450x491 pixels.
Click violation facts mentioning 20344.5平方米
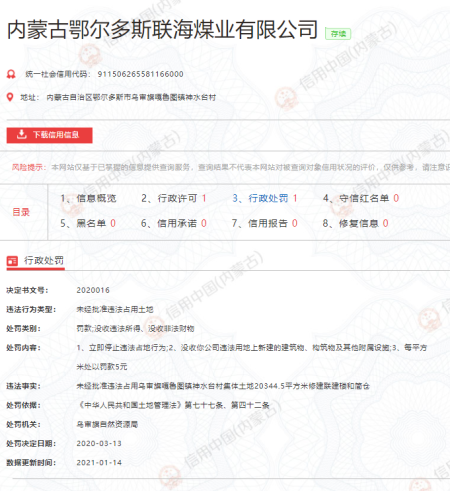[x=223, y=386]
